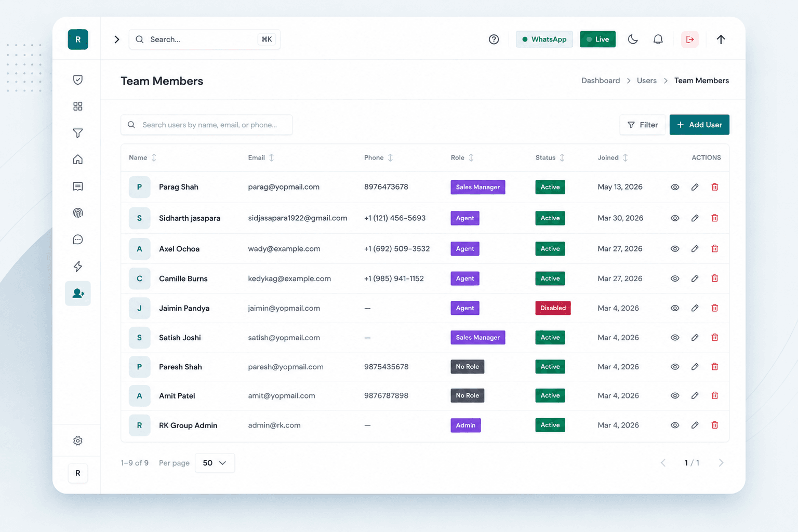Viewport: 798px width, 532px height.
Task: Open notifications bell
Action: 658,39
